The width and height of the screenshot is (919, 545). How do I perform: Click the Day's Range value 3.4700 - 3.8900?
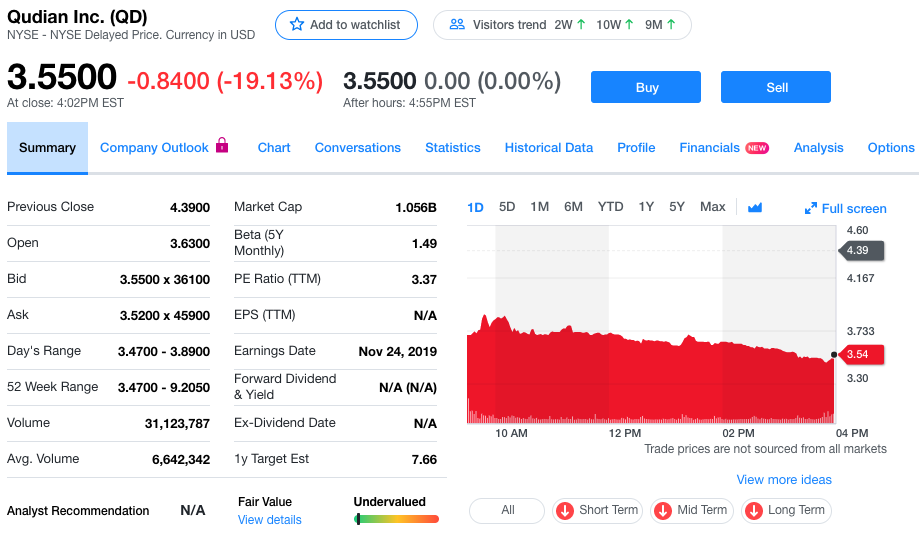164,352
